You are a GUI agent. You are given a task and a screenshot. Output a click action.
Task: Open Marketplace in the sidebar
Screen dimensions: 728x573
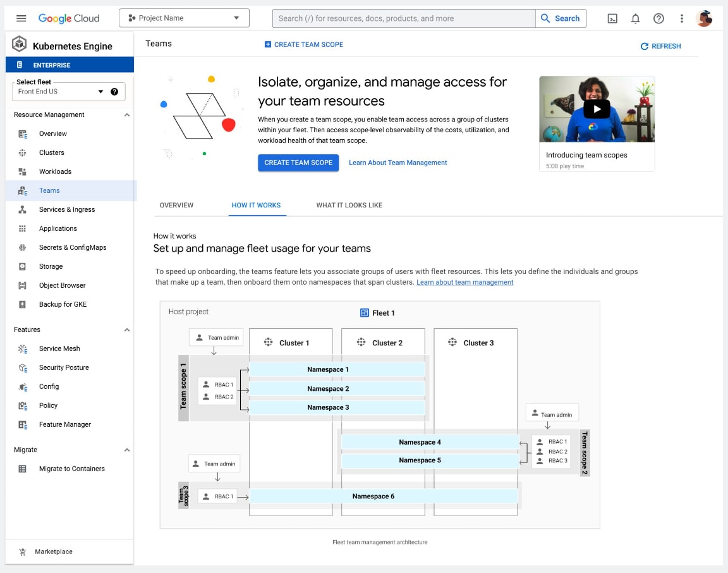click(70, 551)
